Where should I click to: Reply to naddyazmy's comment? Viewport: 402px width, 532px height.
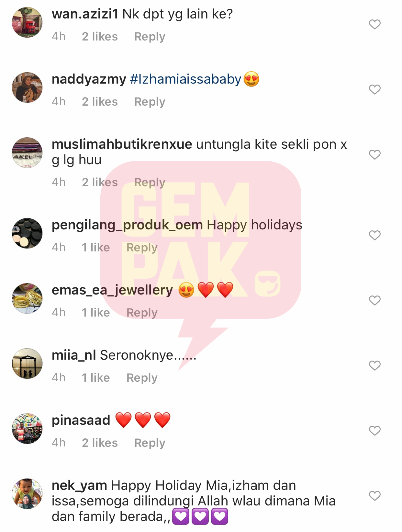tap(150, 102)
